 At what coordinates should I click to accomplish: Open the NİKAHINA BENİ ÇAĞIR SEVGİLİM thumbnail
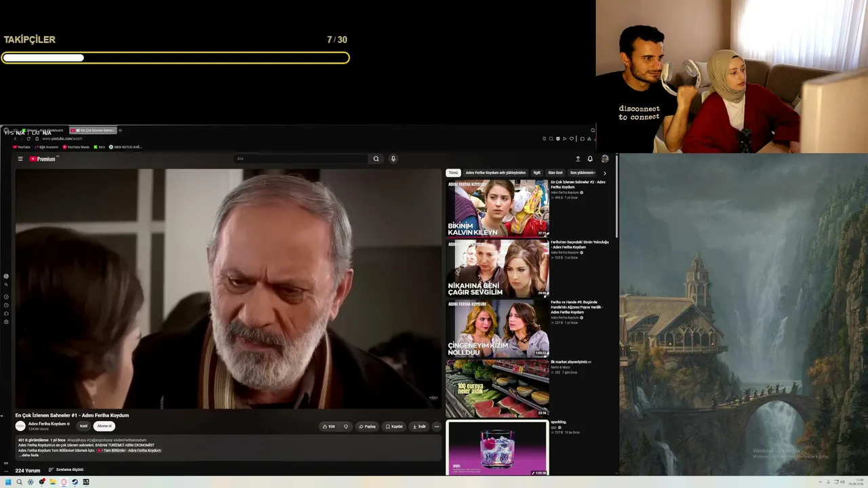tap(497, 268)
